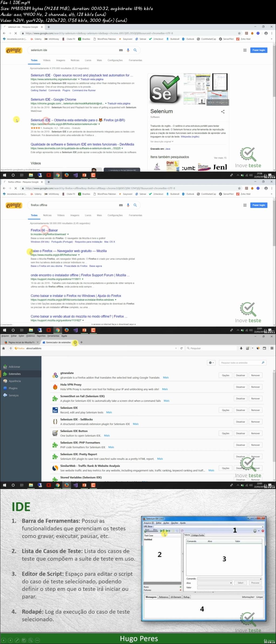Open the Histórico menu in Firefox

coord(30,336)
